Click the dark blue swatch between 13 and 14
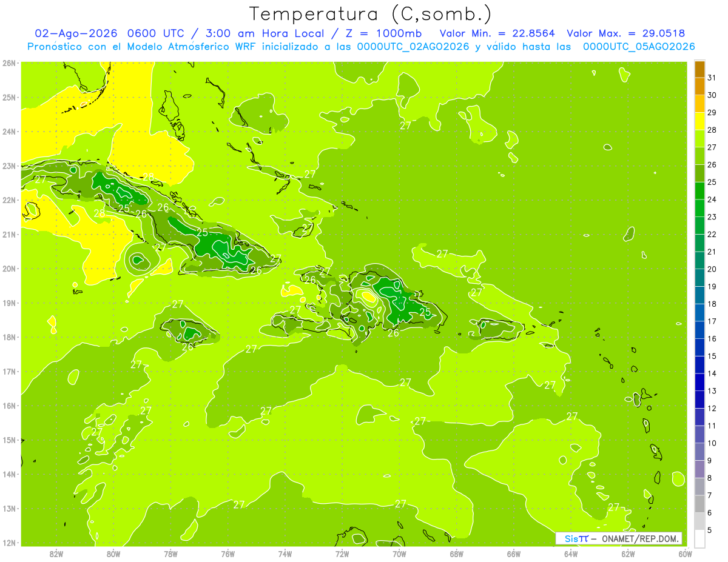Viewport: 728px width, 562px height. coord(699,382)
